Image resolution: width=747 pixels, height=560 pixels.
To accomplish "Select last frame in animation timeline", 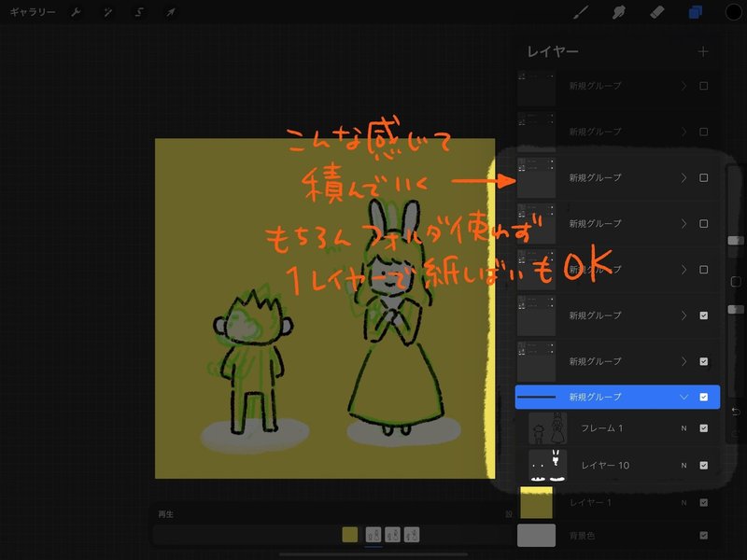I will coord(412,534).
